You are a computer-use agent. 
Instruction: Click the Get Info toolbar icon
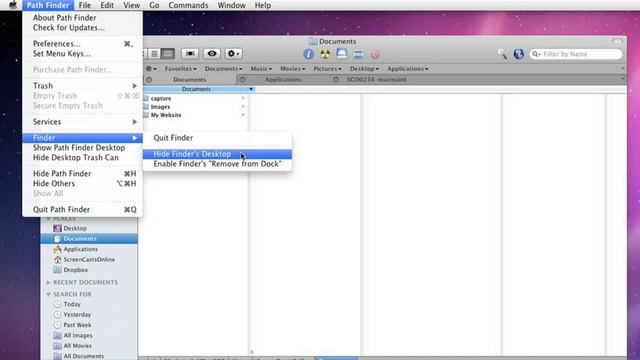point(309,54)
